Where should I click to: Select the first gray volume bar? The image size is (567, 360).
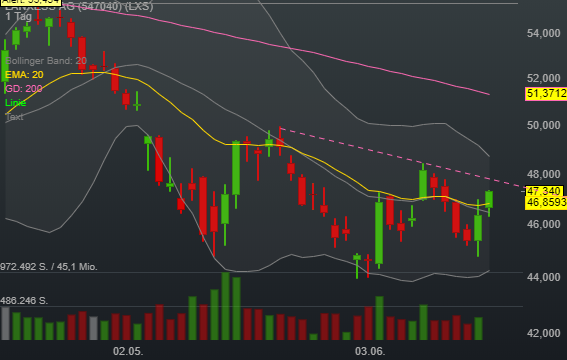5,323
